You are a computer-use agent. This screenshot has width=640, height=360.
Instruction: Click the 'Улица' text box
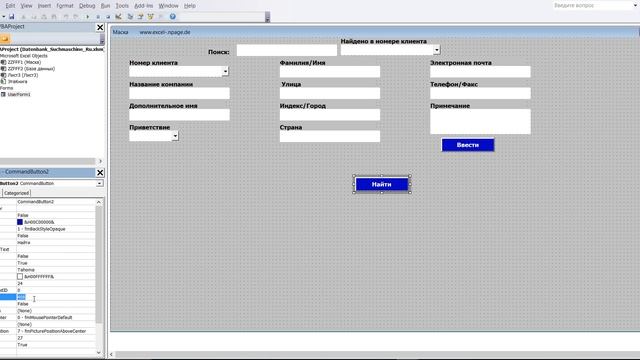pos(330,93)
